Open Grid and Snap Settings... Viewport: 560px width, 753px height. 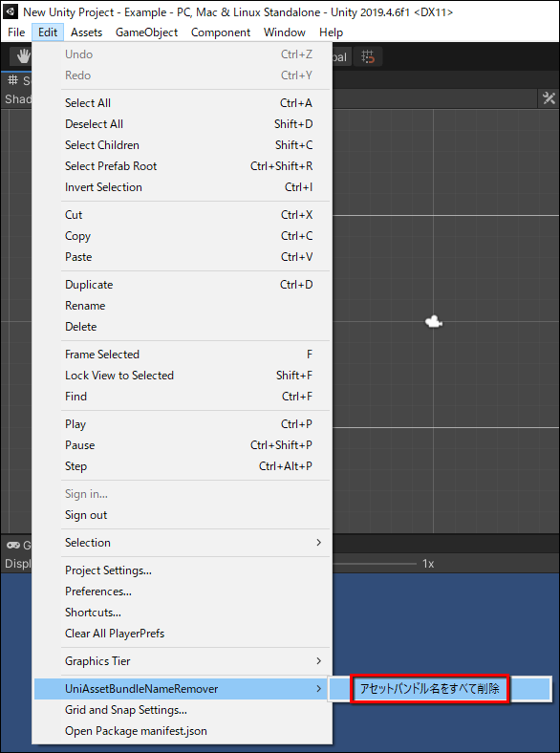click(182, 710)
